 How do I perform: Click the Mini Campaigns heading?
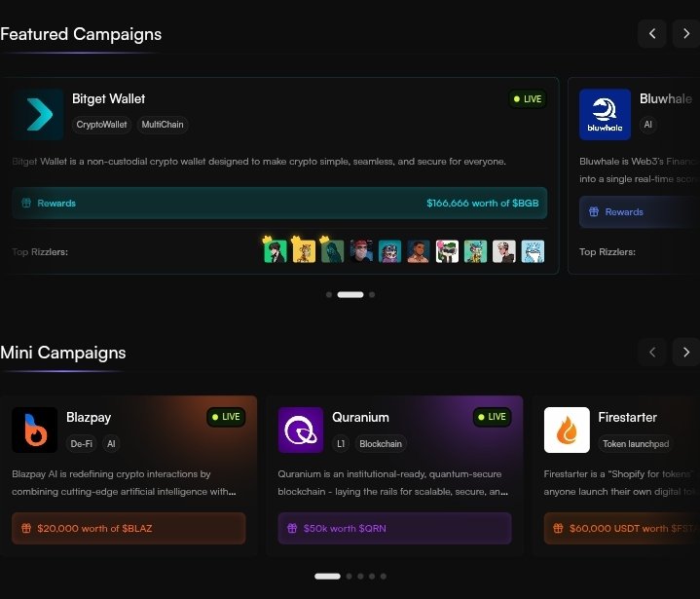63,353
